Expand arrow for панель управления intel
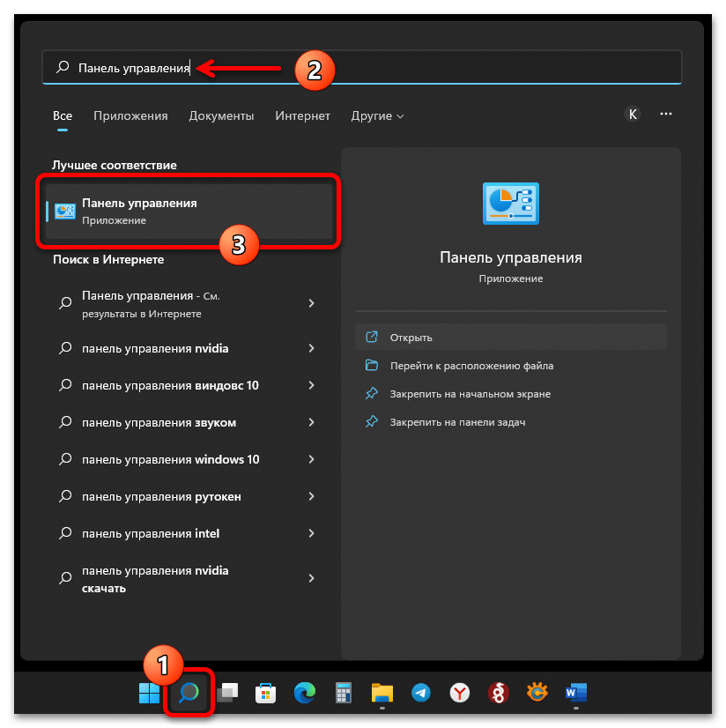The image size is (726, 728). click(x=312, y=533)
